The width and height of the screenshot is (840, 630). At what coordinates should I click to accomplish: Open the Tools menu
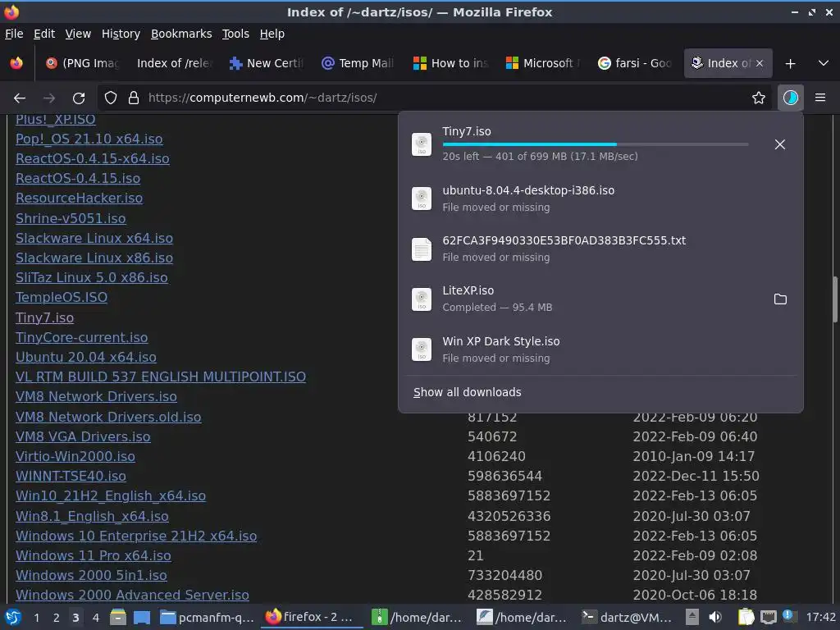235,34
